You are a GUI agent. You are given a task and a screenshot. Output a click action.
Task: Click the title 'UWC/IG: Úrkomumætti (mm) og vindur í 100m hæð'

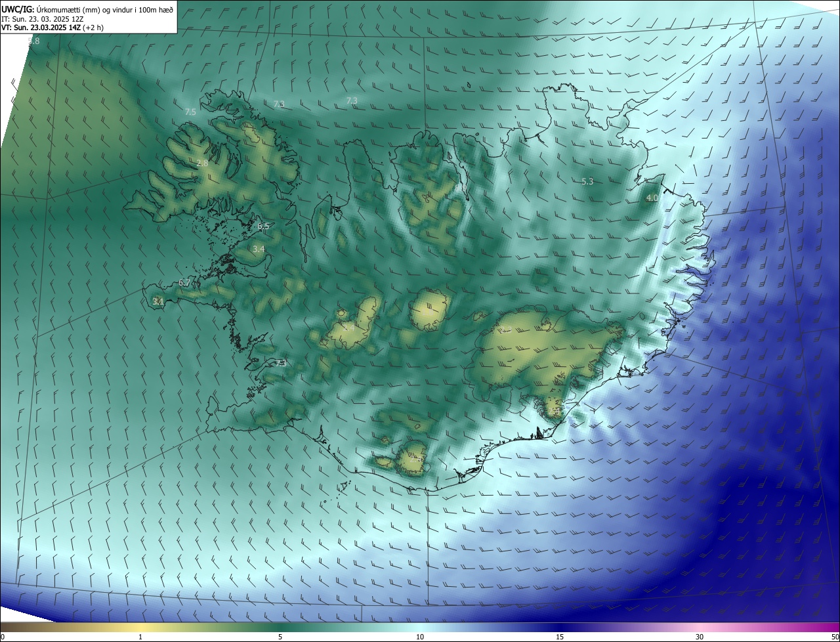pyautogui.click(x=88, y=10)
